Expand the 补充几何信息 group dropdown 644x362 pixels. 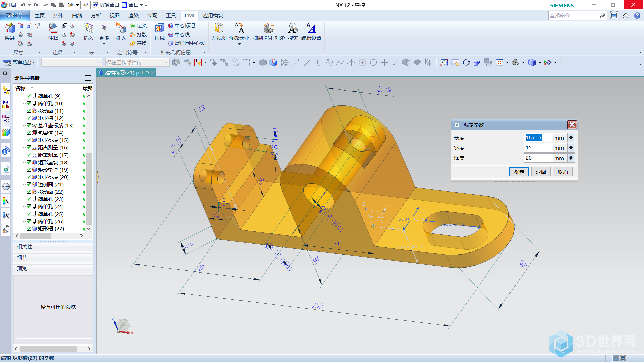coord(204,52)
